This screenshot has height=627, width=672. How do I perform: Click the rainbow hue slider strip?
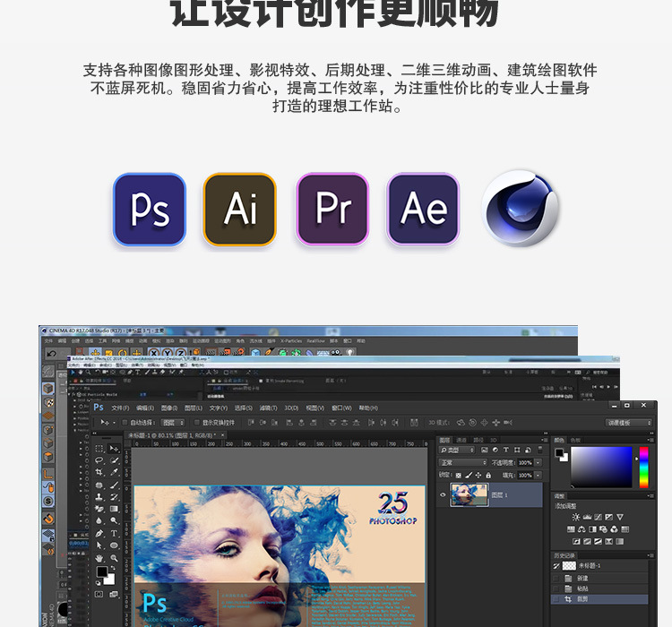(643, 468)
